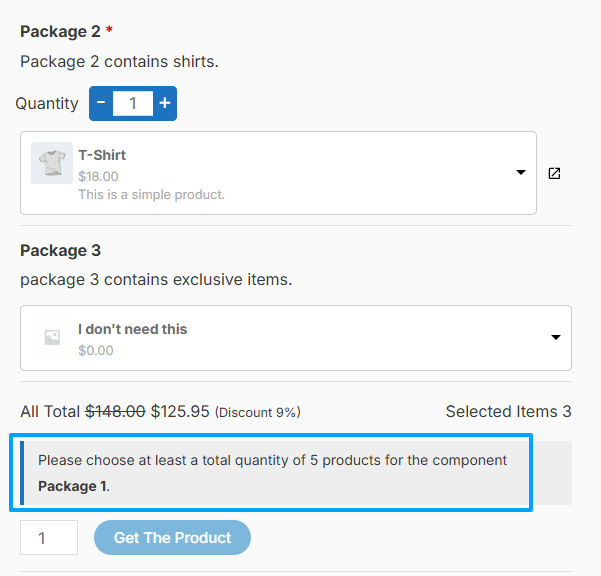The image size is (601, 576).
Task: Click the "I don't need this" option label
Action: point(133,329)
